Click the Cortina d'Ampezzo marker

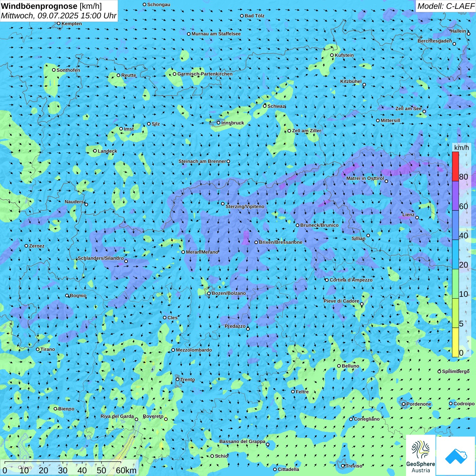[x=327, y=280]
